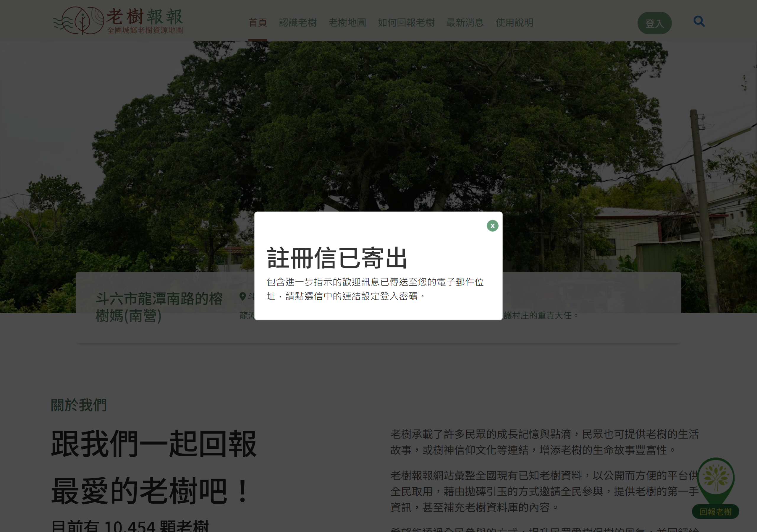The image size is (757, 532).
Task: Open the search magnifier icon in the header
Action: 699,21
